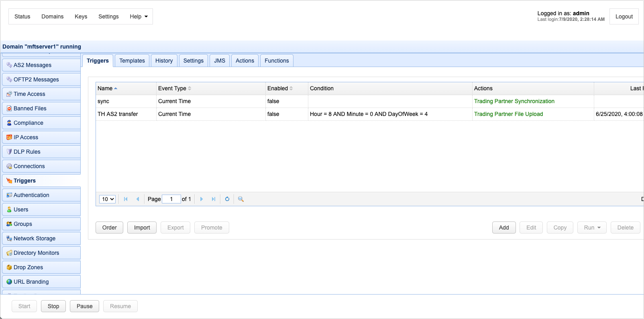This screenshot has width=644, height=319.
Task: Click the Condition column header
Action: [x=390, y=88]
